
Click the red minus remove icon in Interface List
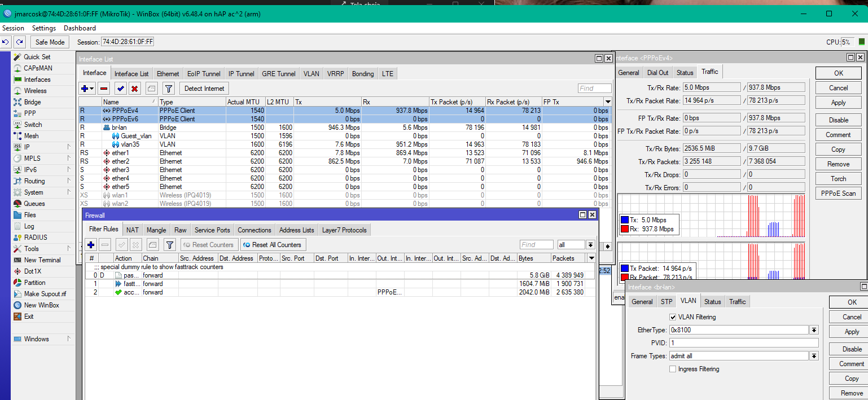[x=104, y=89]
